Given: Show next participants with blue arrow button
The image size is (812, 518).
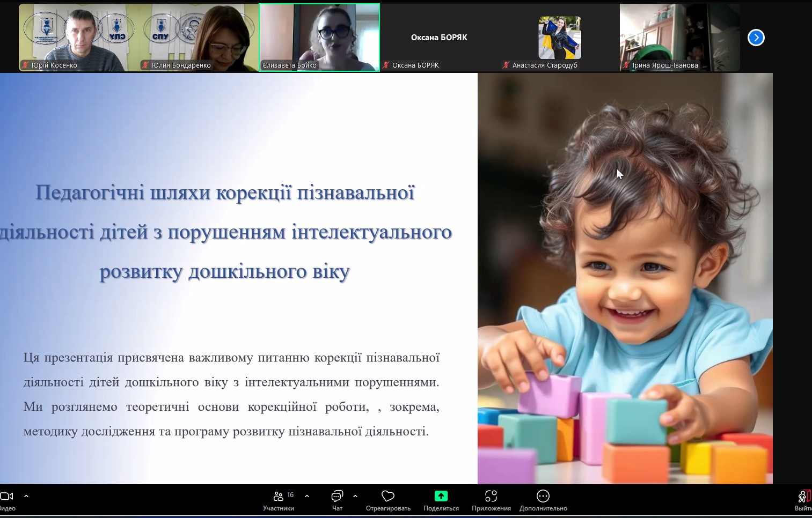Looking at the screenshot, I should pyautogui.click(x=756, y=38).
